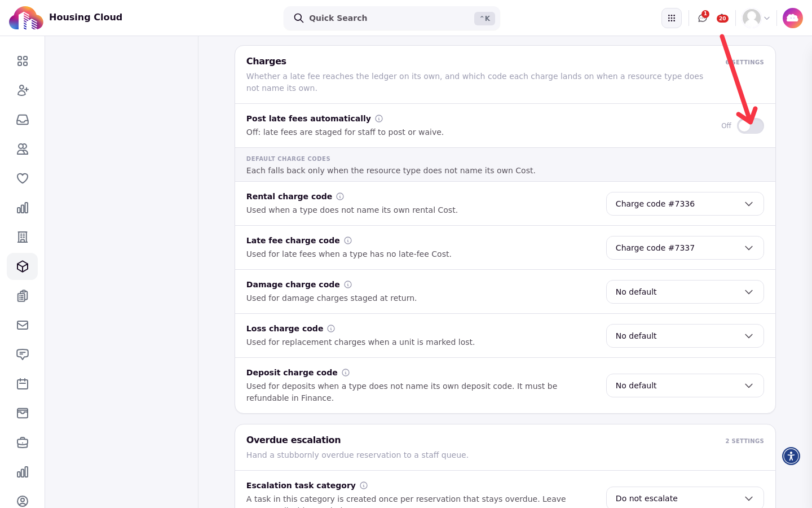Focus the Quick Search field
812x508 pixels.
392,18
